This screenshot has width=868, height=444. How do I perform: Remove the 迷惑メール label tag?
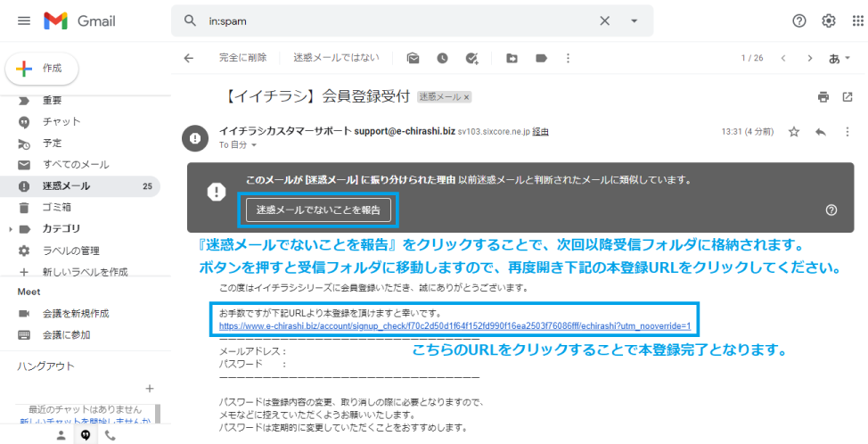click(x=467, y=97)
